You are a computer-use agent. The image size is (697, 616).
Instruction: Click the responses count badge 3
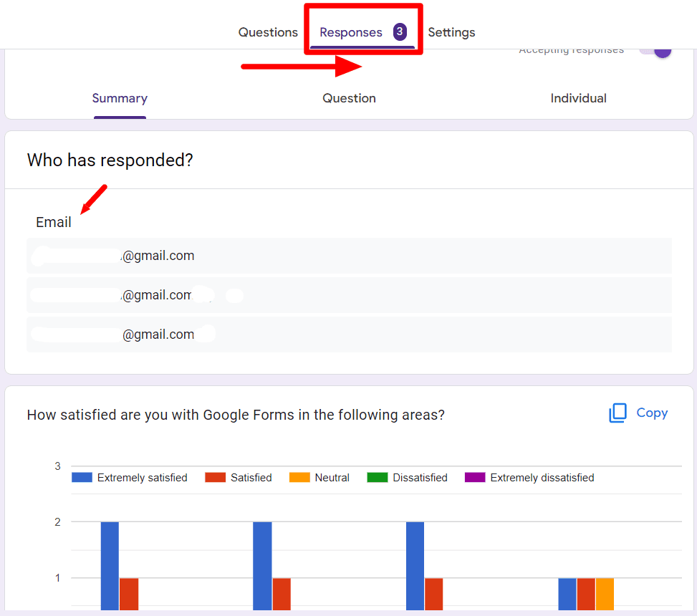point(400,32)
